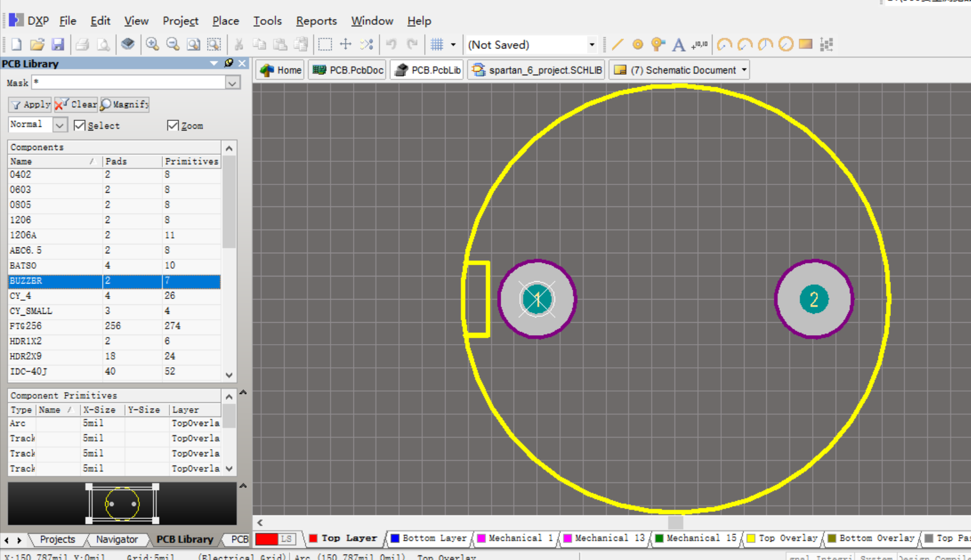Select the Place Fill rectangle tool

point(806,44)
